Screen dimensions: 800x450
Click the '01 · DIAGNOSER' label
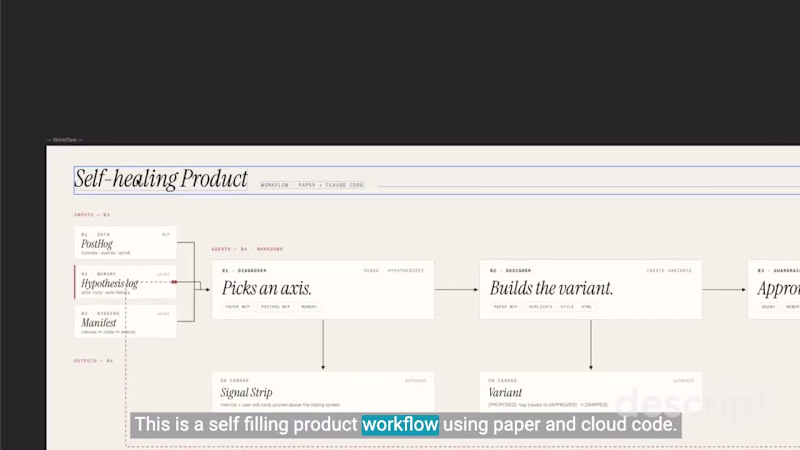pos(244,270)
